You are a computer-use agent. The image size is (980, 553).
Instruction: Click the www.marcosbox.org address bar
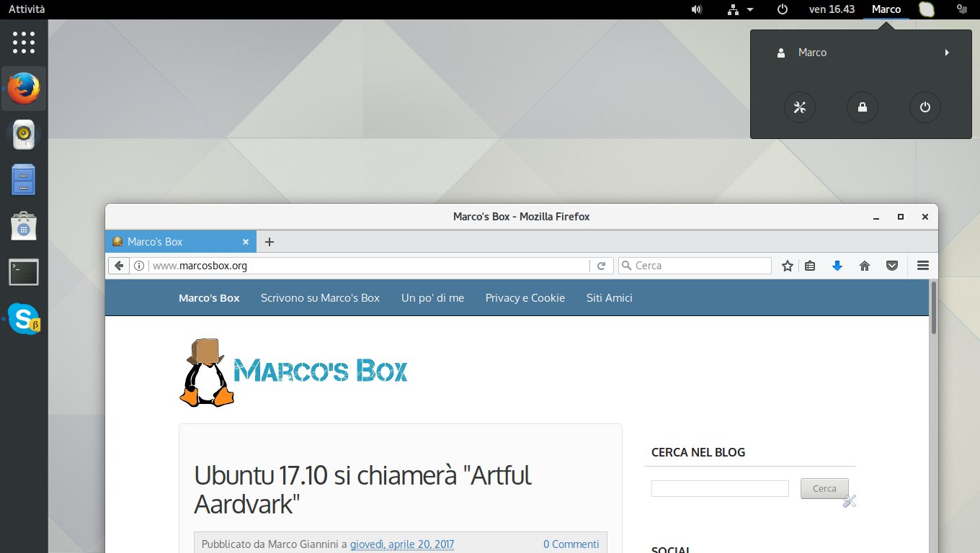370,266
